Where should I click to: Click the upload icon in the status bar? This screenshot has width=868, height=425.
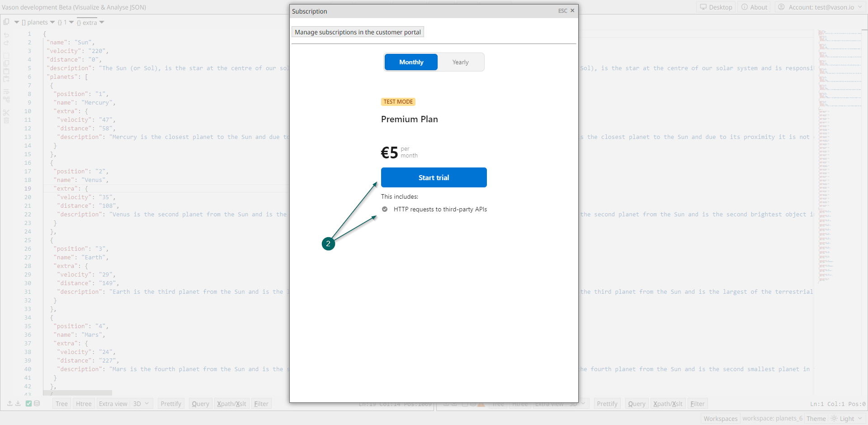(9, 403)
